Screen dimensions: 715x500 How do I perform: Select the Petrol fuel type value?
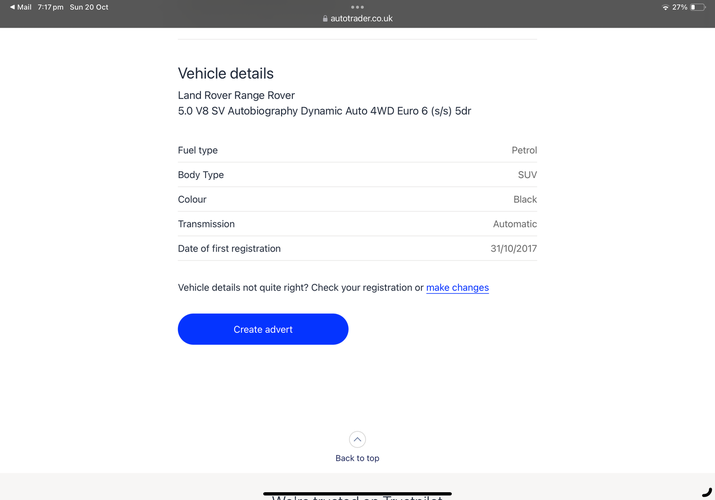tap(524, 150)
